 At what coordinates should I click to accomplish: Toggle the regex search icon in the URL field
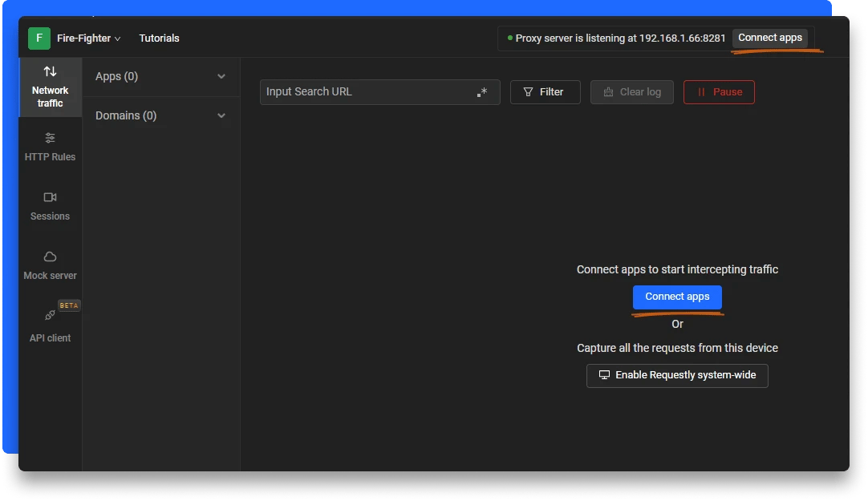tap(482, 92)
